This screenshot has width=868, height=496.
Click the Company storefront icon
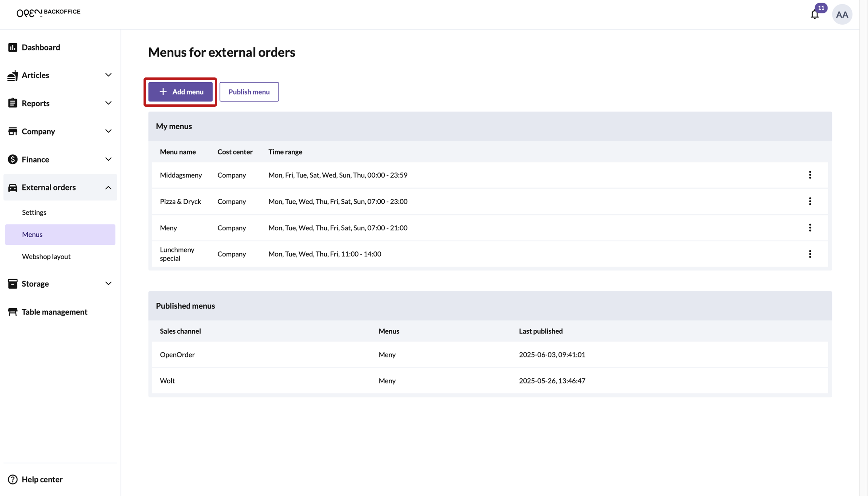(13, 131)
